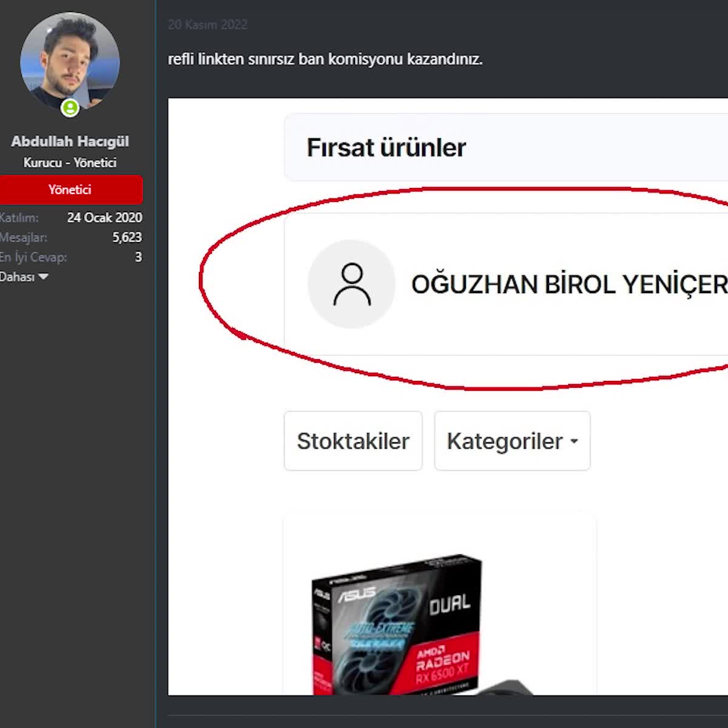Click the En İyi Cevap count of 3

pos(138,257)
